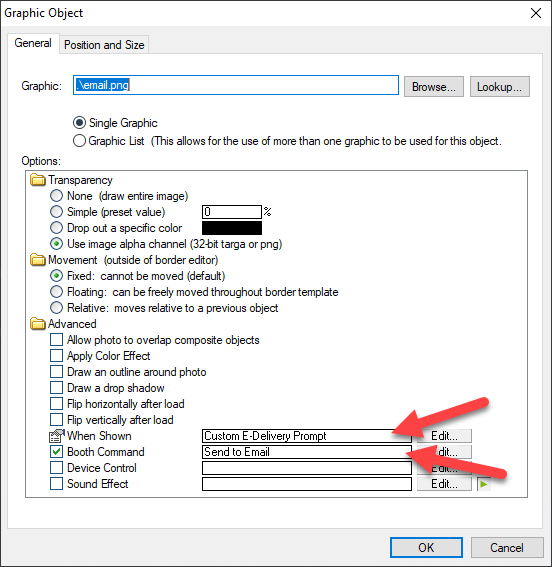Enable the Sound Effect checkbox
Image resolution: width=552 pixels, height=567 pixels.
56,484
